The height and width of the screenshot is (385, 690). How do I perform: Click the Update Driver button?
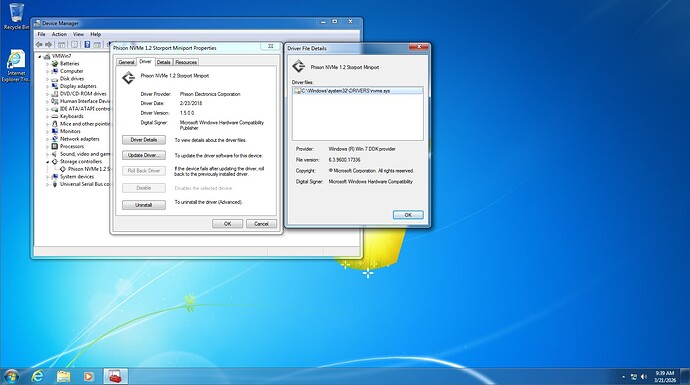[144, 155]
